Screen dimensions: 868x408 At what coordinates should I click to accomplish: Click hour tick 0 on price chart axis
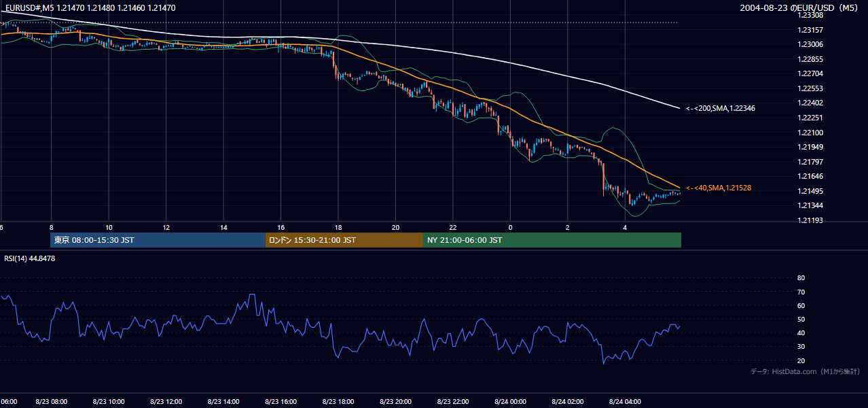click(510, 227)
